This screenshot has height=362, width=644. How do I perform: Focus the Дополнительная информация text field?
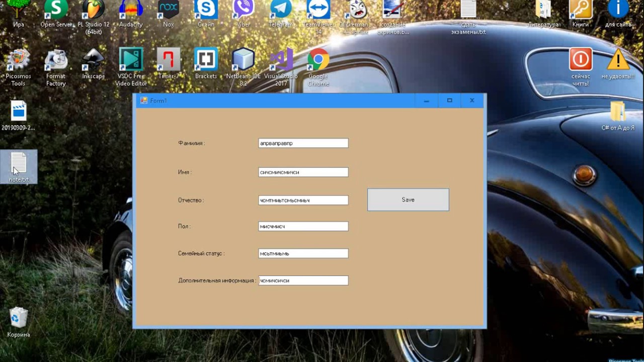[303, 281]
